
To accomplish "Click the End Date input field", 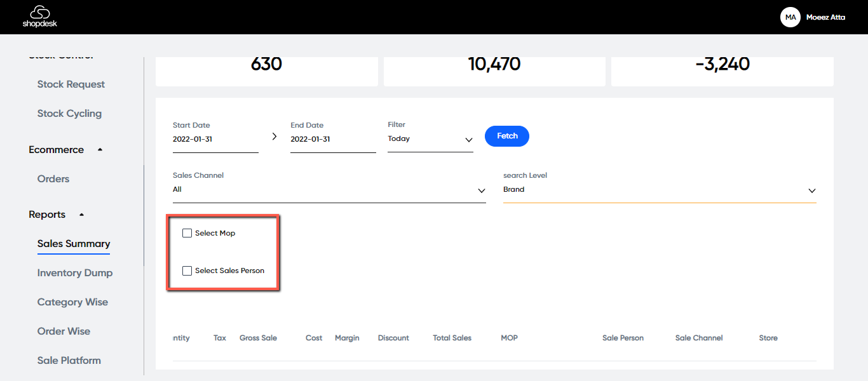I will [x=332, y=139].
